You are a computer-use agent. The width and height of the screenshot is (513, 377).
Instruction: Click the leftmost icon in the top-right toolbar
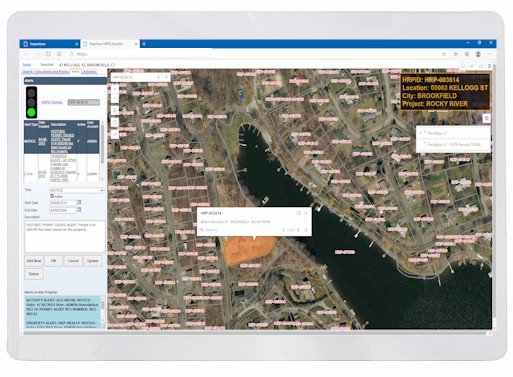click(463, 66)
